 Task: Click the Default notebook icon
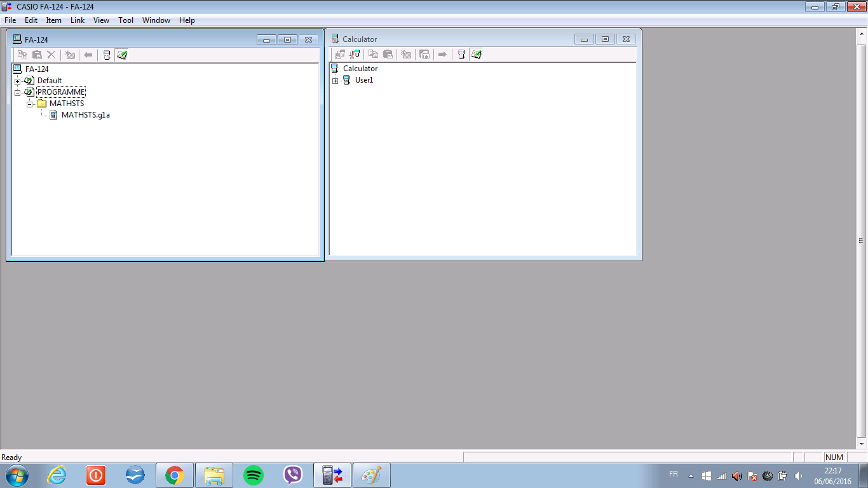pyautogui.click(x=29, y=81)
